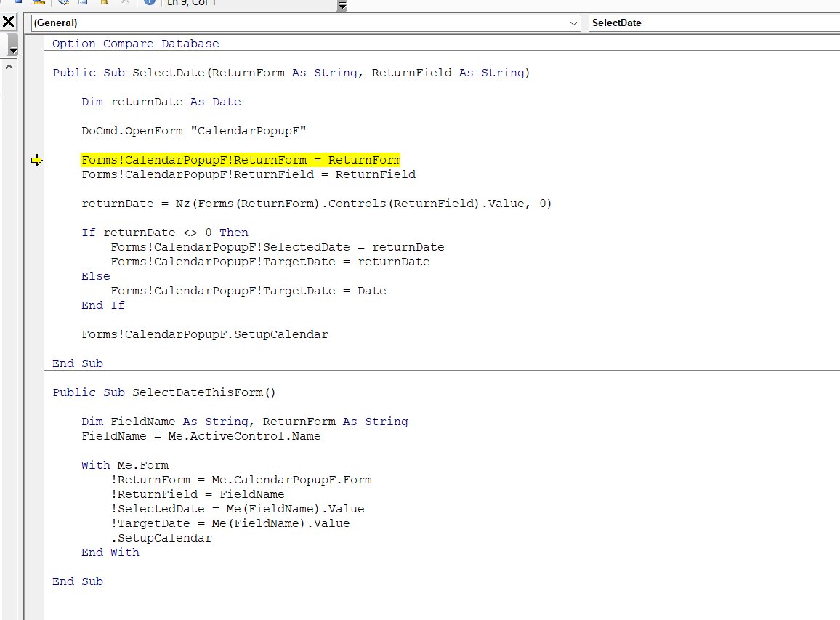The height and width of the screenshot is (620, 840).
Task: Open the SelectDate procedure dropdown
Action: (x=712, y=23)
